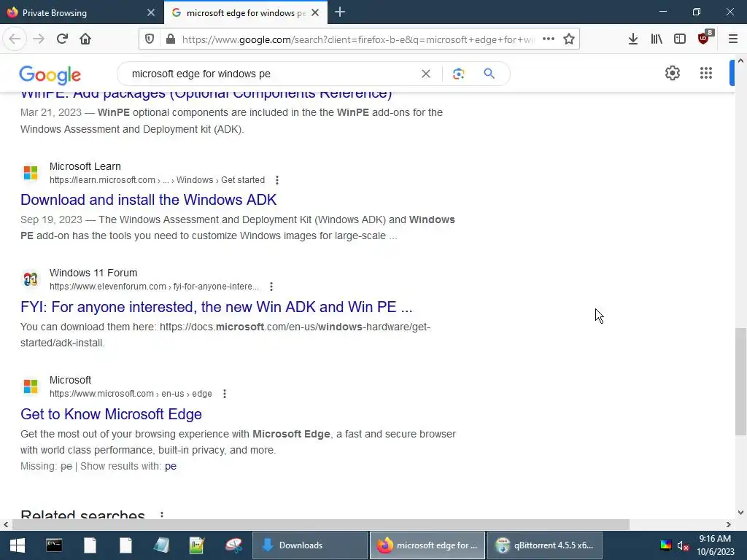Click the learn.microsoft.com breadcrumb URL
Screen dimensions: 747x560
pyautogui.click(x=158, y=180)
